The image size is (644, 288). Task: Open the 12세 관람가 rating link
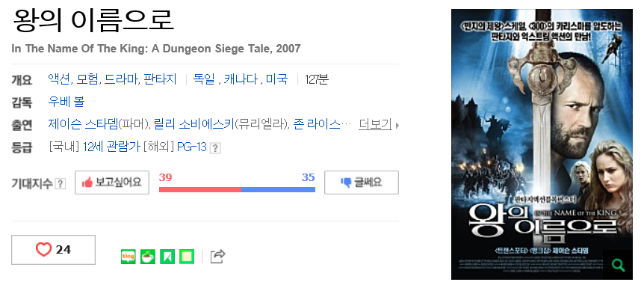coord(112,147)
